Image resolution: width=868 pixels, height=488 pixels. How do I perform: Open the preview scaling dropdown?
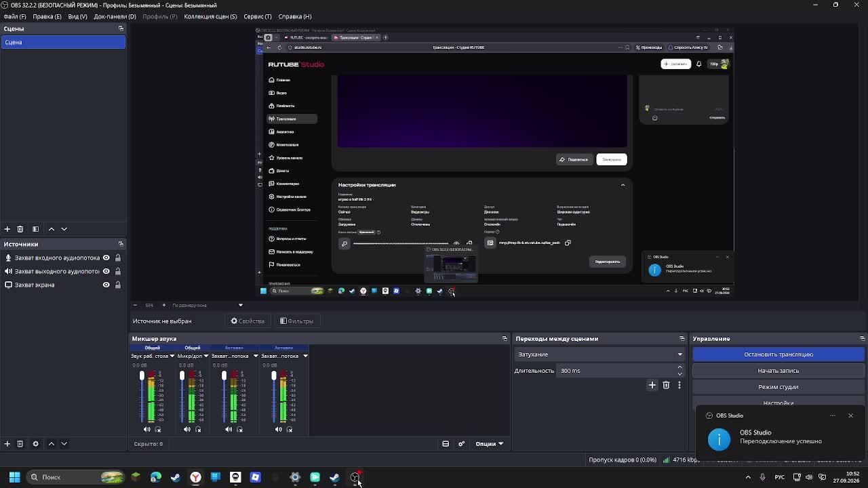coord(206,305)
